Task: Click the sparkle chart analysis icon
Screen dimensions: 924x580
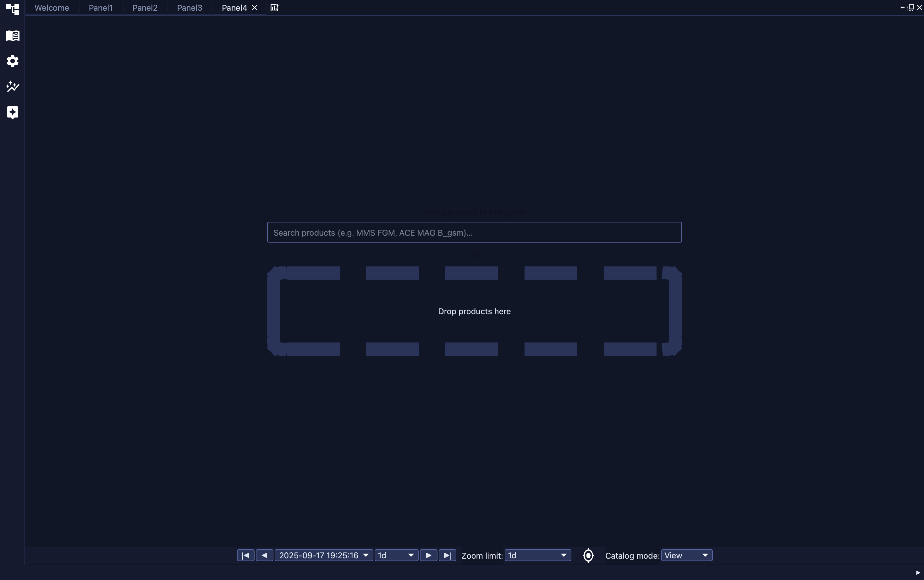Action: click(13, 87)
